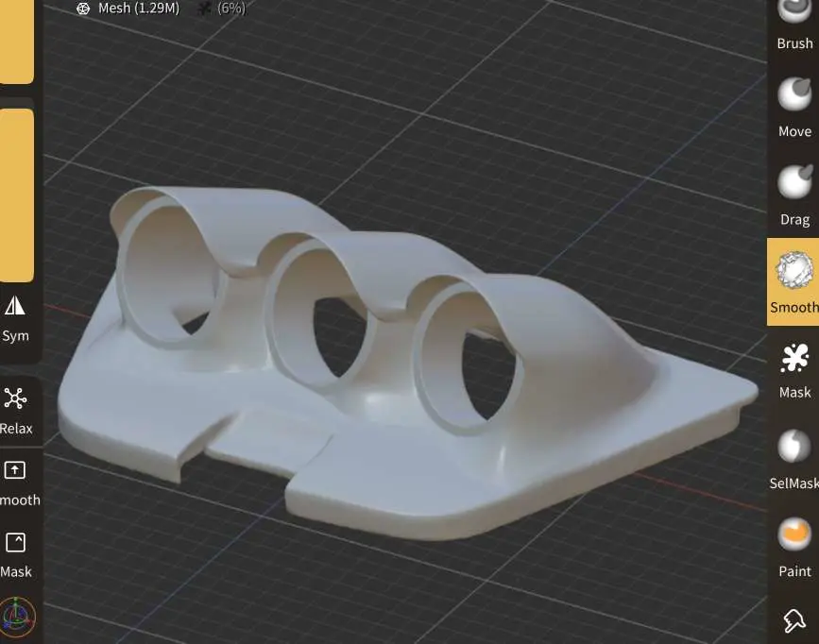Open the left Mask panel options
This screenshot has width=819, height=644.
pos(15,553)
